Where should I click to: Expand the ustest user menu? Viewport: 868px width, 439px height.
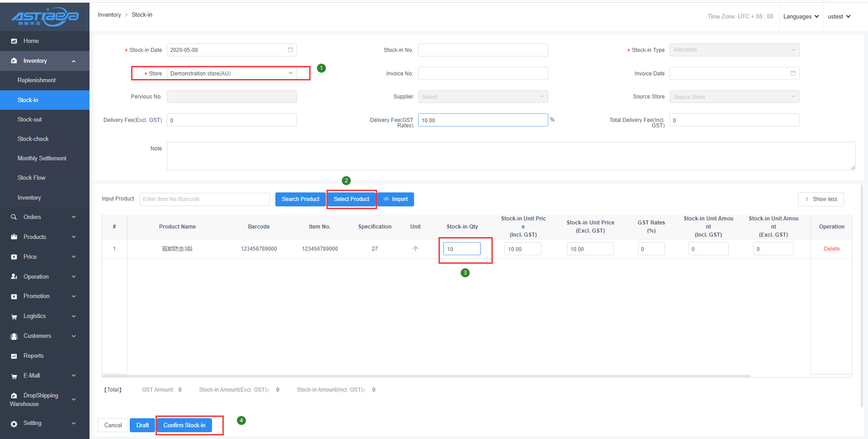pos(839,17)
